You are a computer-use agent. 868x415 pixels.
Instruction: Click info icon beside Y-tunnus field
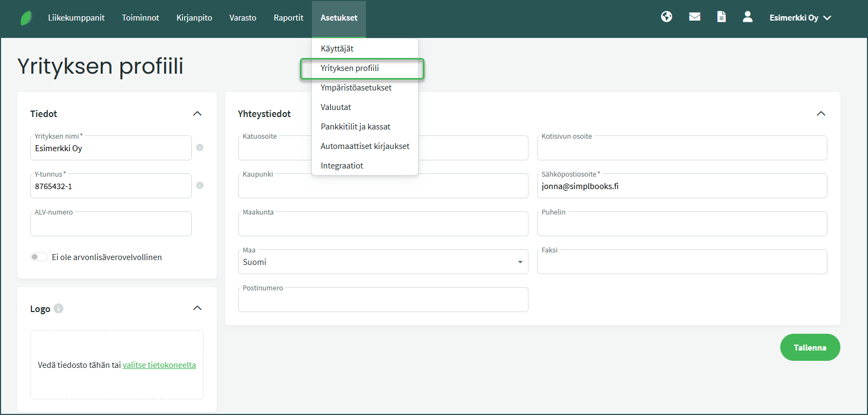tap(200, 185)
